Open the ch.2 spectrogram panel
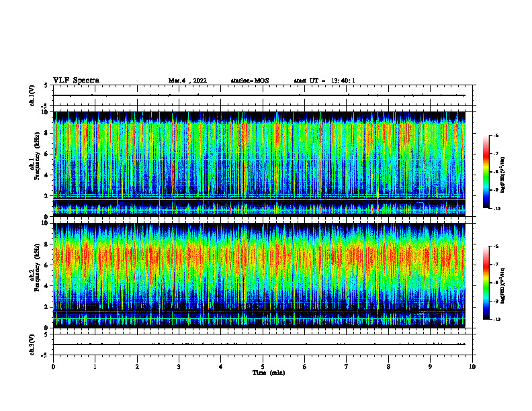 (259, 275)
